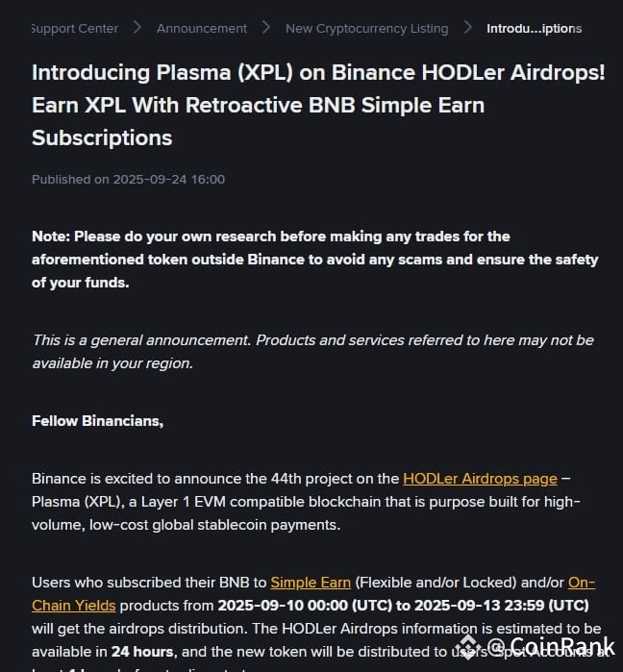Image resolution: width=623 pixels, height=672 pixels.
Task: Click chevron after Support Center breadcrumb
Action: pos(137,28)
